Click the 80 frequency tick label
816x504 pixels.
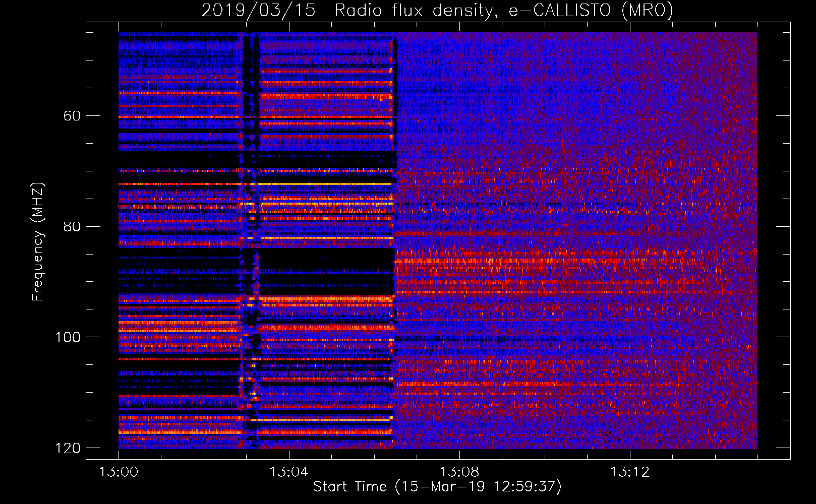[x=72, y=226]
